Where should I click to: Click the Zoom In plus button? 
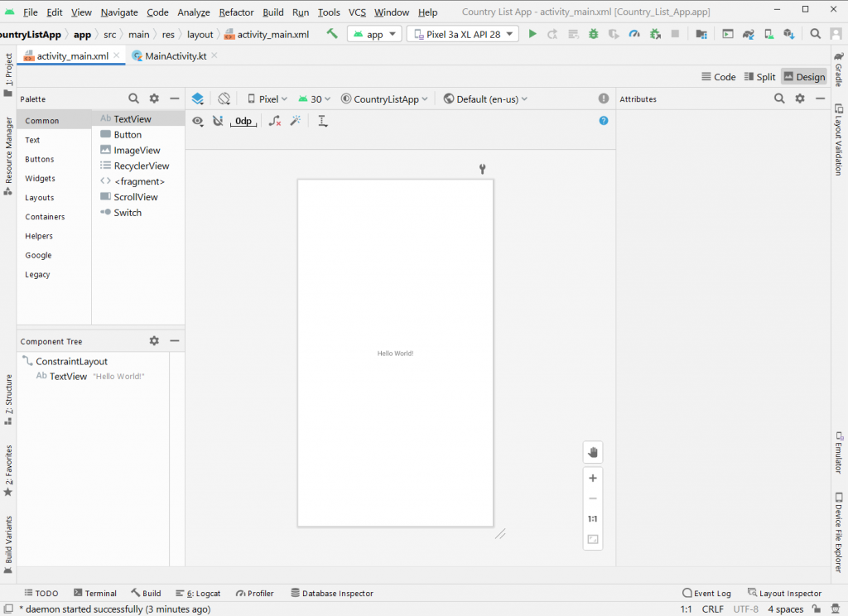592,478
